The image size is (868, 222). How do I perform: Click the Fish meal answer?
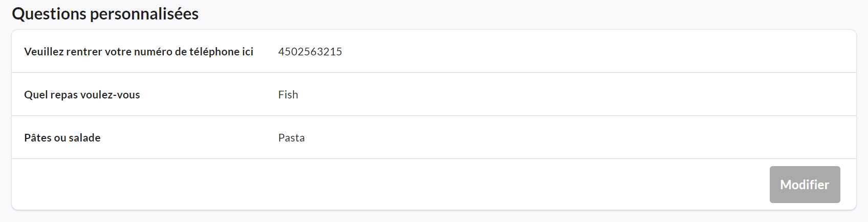(x=288, y=95)
